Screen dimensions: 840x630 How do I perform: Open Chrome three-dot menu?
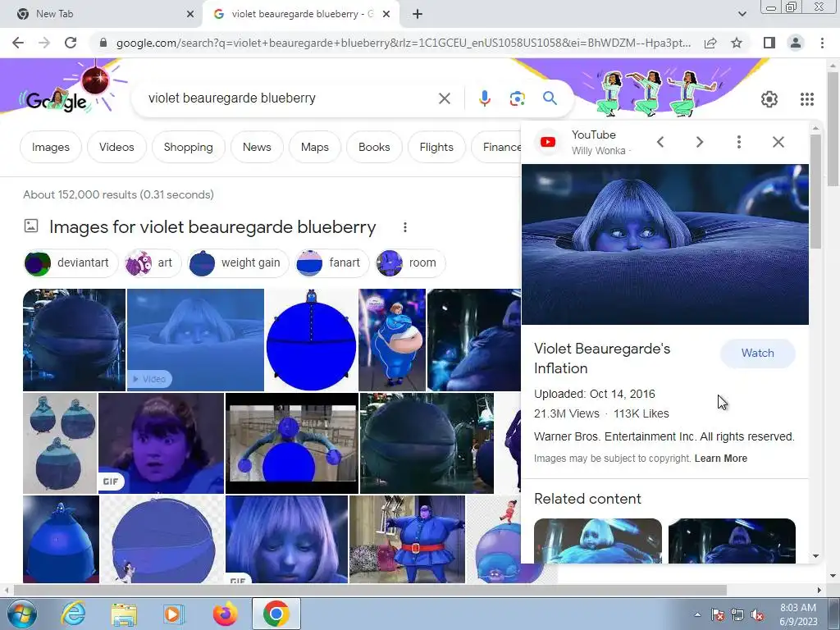click(x=822, y=43)
